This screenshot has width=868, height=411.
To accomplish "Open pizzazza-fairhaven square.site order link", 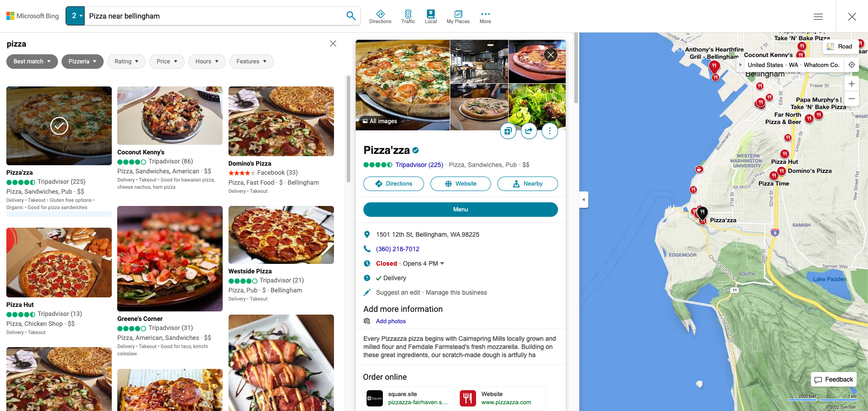I will pyautogui.click(x=418, y=402).
